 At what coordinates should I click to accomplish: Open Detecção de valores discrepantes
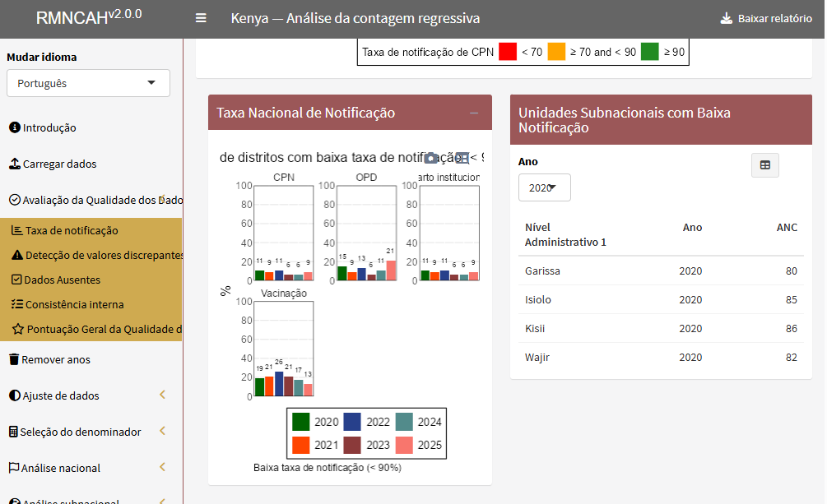(x=104, y=255)
